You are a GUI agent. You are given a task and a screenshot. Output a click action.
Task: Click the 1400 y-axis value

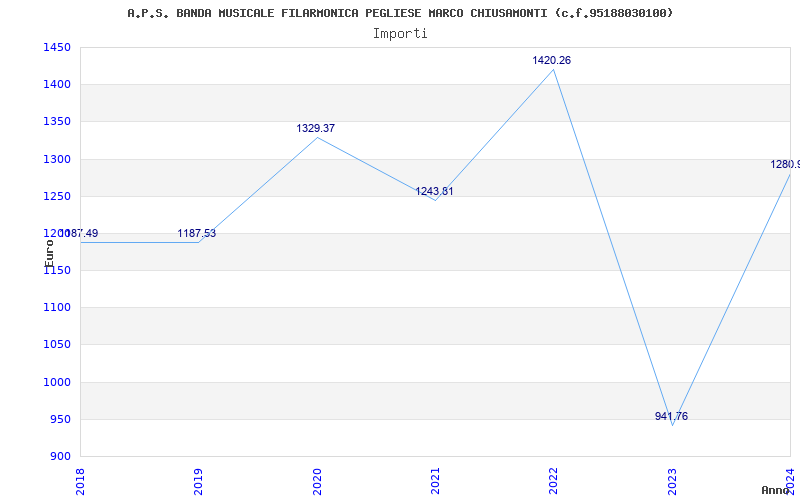click(57, 85)
